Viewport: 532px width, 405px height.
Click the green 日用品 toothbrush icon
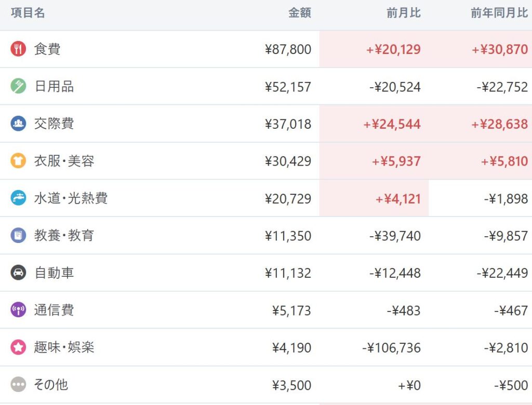click(18, 86)
